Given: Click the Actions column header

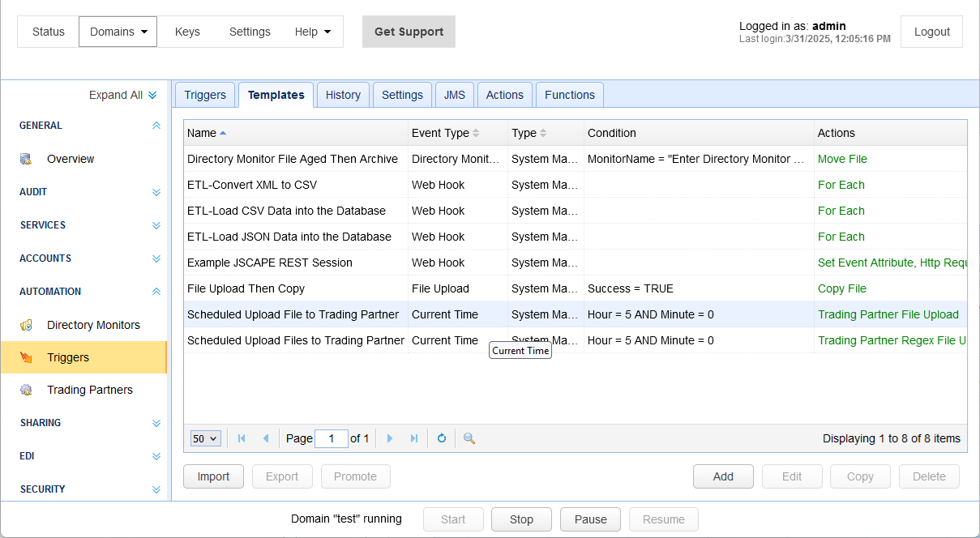Looking at the screenshot, I should tap(891, 133).
